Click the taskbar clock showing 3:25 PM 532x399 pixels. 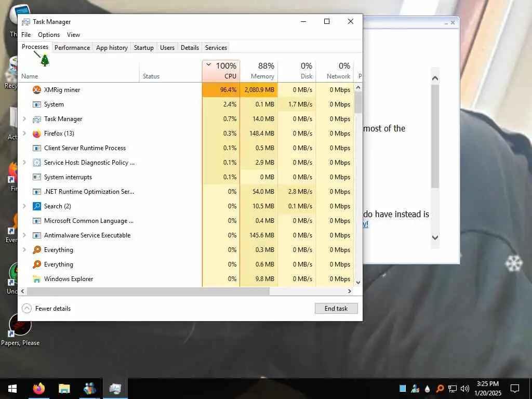coord(487,389)
